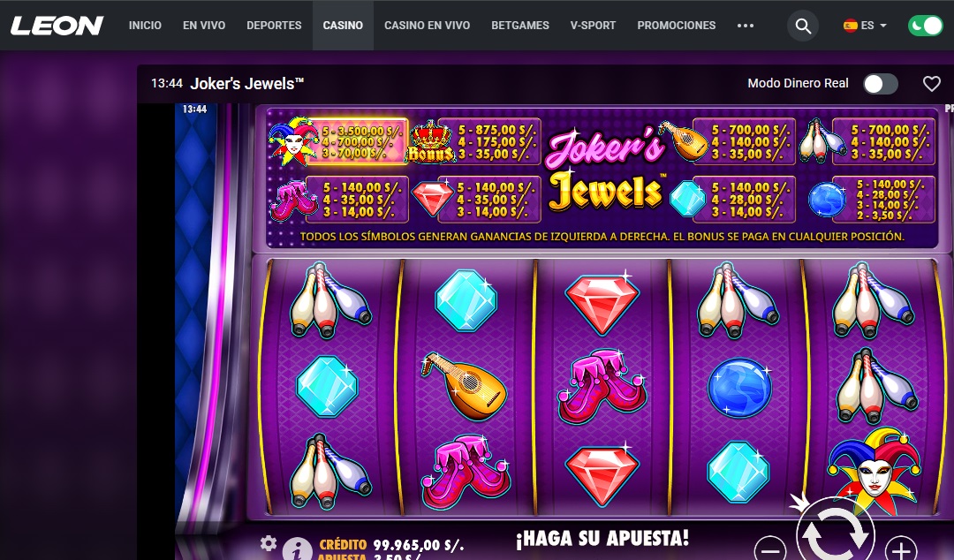Image resolution: width=954 pixels, height=560 pixels.
Task: Click the search magnifier icon
Action: (803, 26)
